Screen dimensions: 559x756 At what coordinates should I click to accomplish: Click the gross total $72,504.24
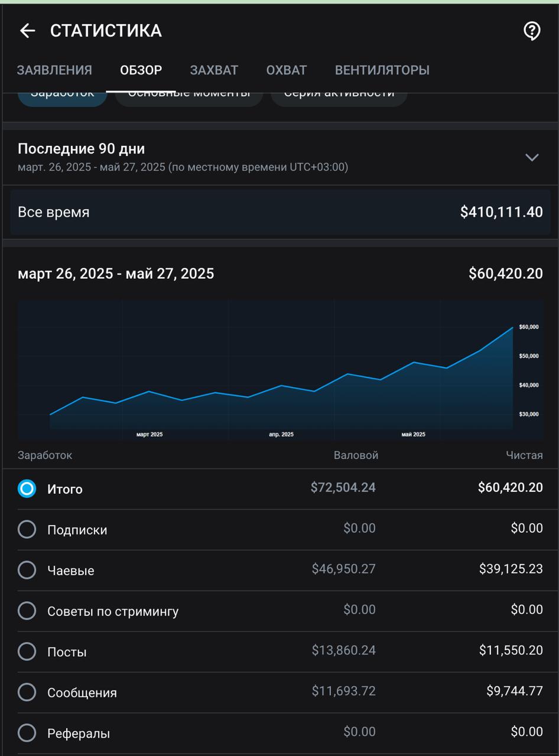[343, 487]
